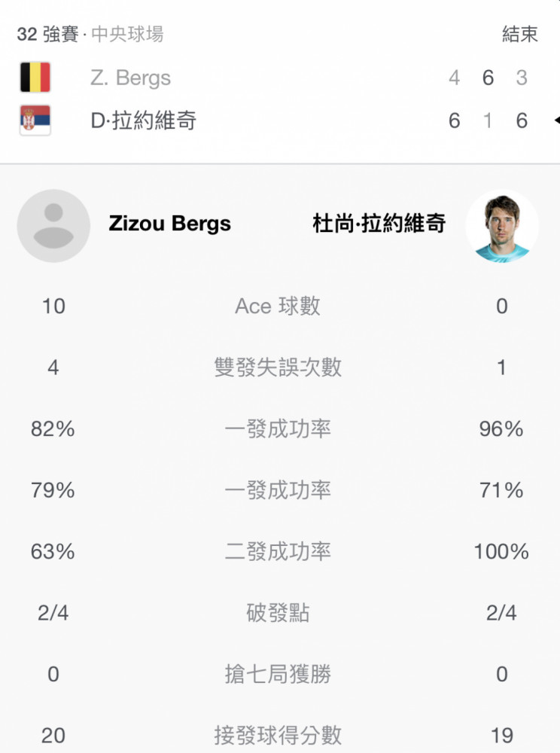The height and width of the screenshot is (753, 560).
Task: Select the Ace 球數 stat row
Action: pyautogui.click(x=280, y=306)
